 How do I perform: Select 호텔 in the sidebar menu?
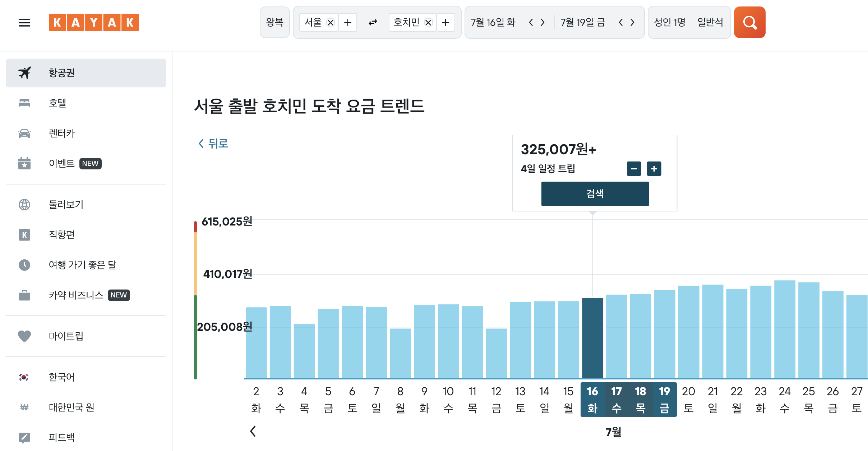57,103
